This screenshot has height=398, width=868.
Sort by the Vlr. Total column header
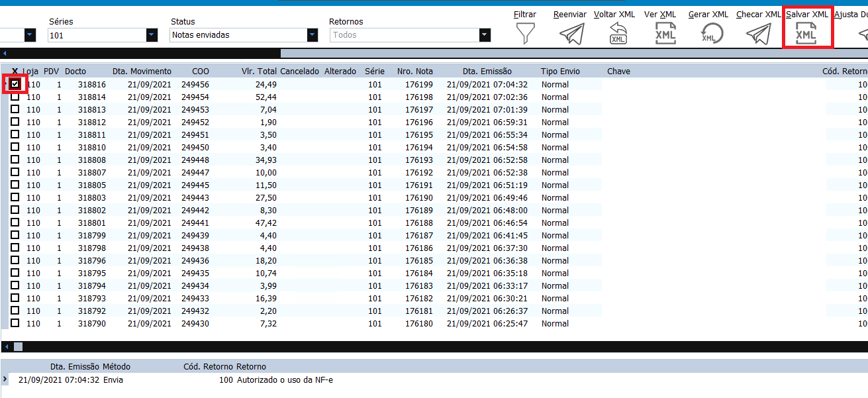259,71
